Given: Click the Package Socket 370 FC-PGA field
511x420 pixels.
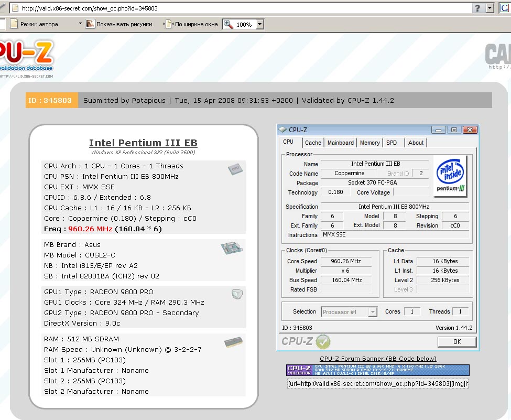Looking at the screenshot, I should point(375,182).
